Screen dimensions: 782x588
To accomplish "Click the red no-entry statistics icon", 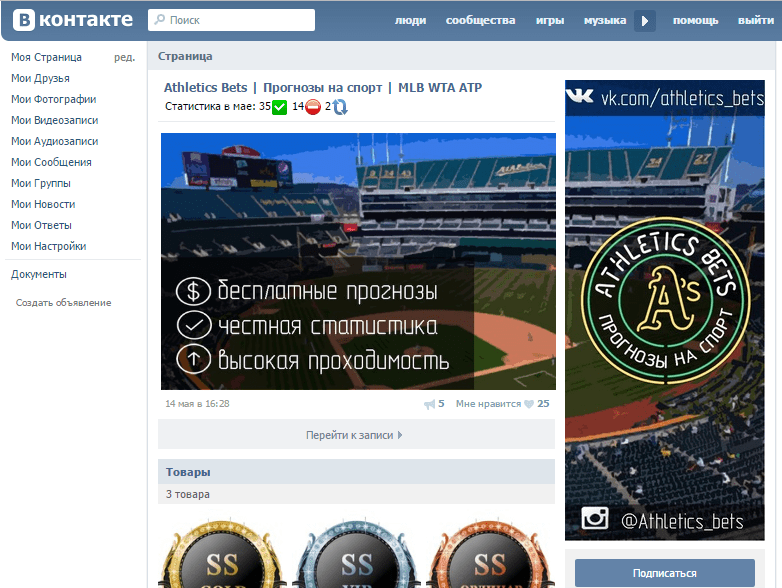I will pos(313,107).
